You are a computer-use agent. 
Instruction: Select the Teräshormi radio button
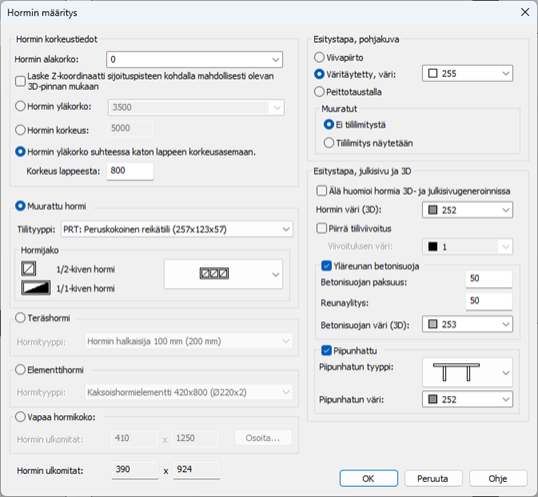point(20,318)
